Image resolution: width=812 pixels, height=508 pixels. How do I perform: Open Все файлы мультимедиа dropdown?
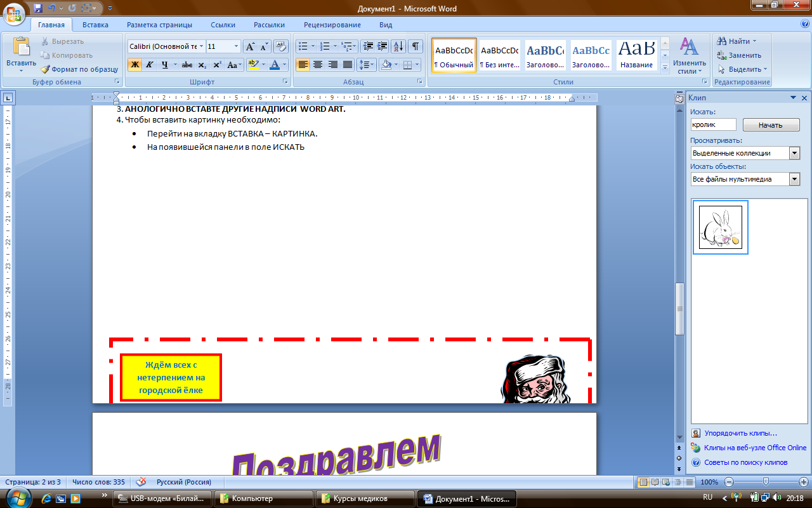click(x=794, y=179)
